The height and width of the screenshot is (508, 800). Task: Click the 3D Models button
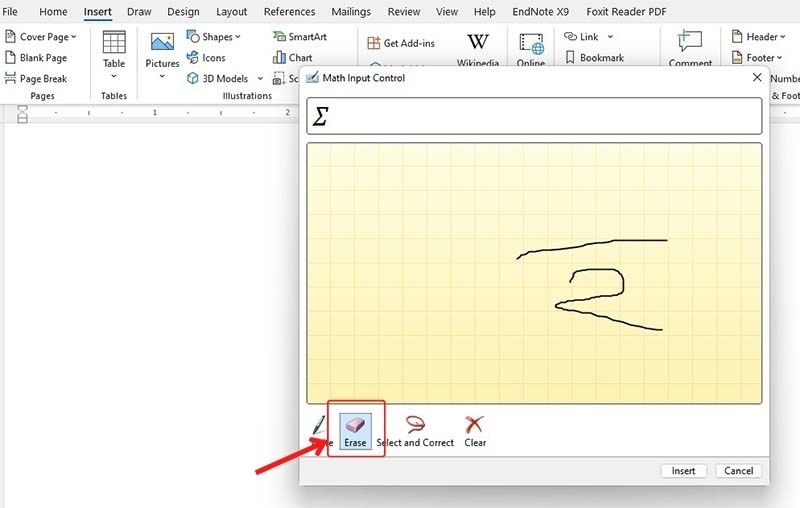218,79
